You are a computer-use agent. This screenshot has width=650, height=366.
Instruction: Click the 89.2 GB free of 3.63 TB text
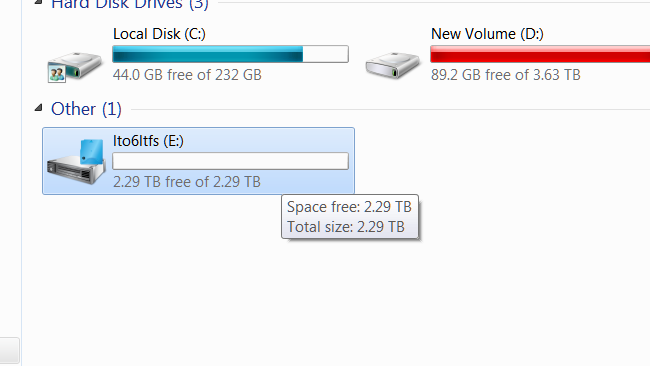click(505, 75)
